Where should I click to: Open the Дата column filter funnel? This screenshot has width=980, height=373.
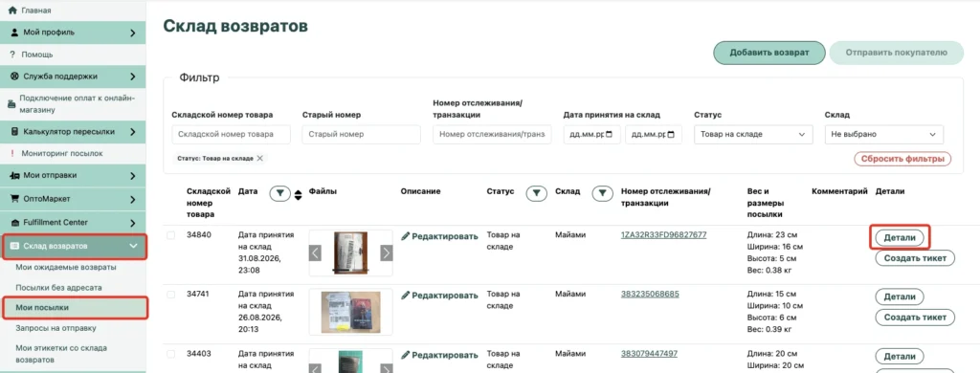[280, 194]
